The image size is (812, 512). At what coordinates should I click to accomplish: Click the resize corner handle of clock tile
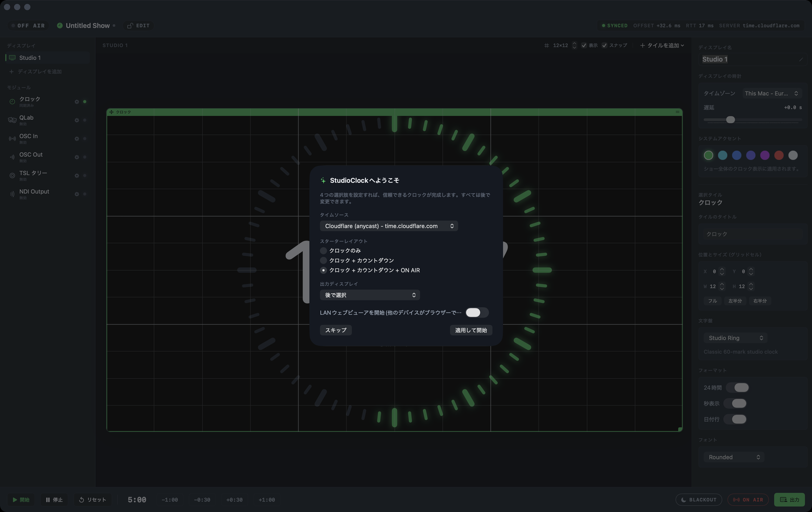point(680,429)
